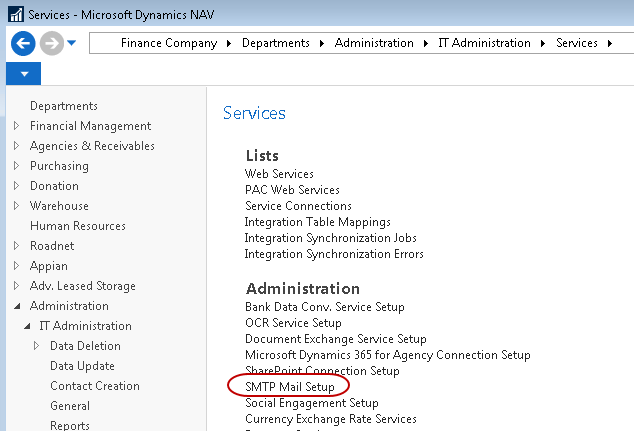
Task: Expand the Financial Management tree node
Action: click(x=16, y=126)
